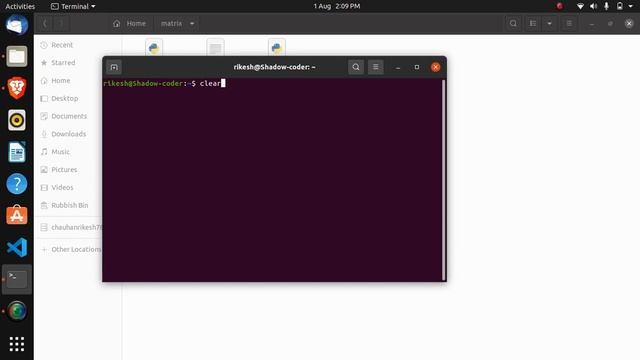Screen dimensions: 640x360
Task: Click the text file thumbnail in Files
Action: (x=215, y=48)
